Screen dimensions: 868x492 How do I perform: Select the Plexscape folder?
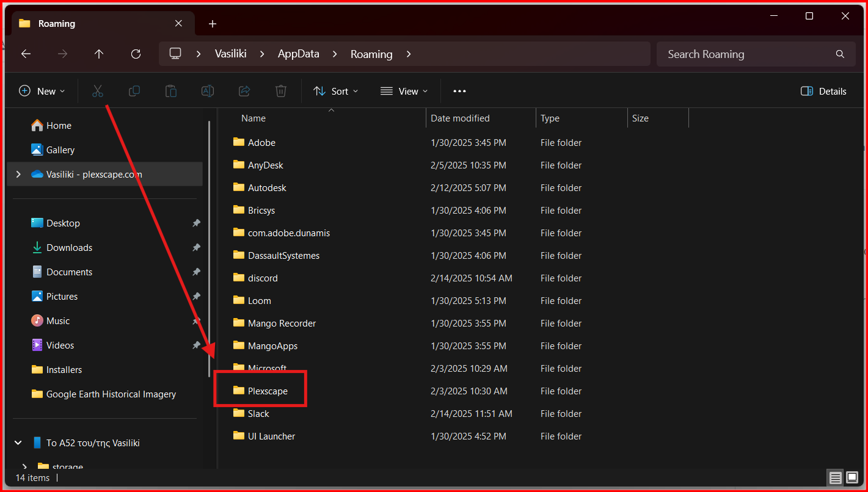[260, 391]
